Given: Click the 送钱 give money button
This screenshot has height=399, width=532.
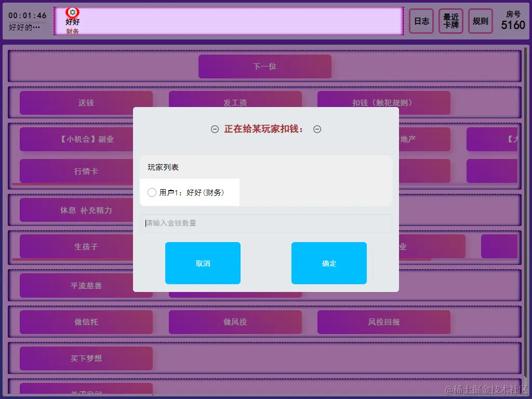Looking at the screenshot, I should (x=86, y=103).
